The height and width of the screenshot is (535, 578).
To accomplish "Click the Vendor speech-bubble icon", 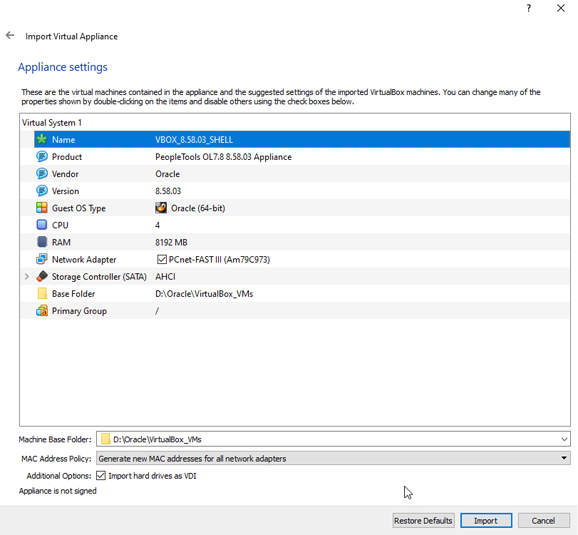I will point(42,174).
